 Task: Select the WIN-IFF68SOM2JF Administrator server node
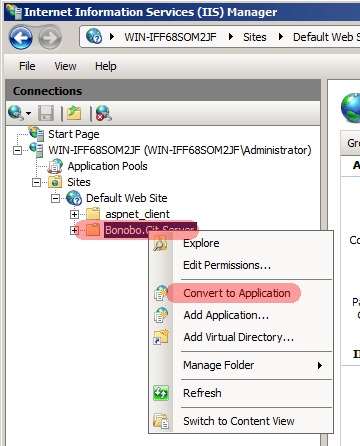click(x=180, y=150)
